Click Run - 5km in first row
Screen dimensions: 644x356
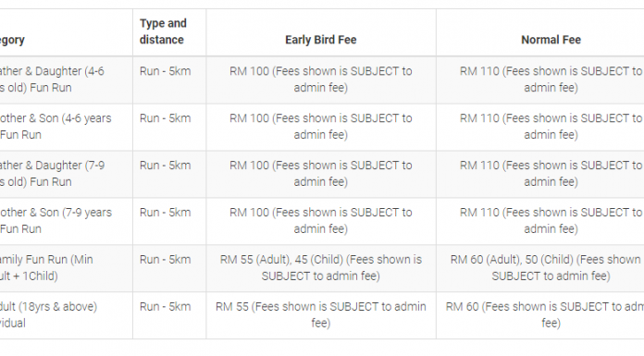coord(165,71)
